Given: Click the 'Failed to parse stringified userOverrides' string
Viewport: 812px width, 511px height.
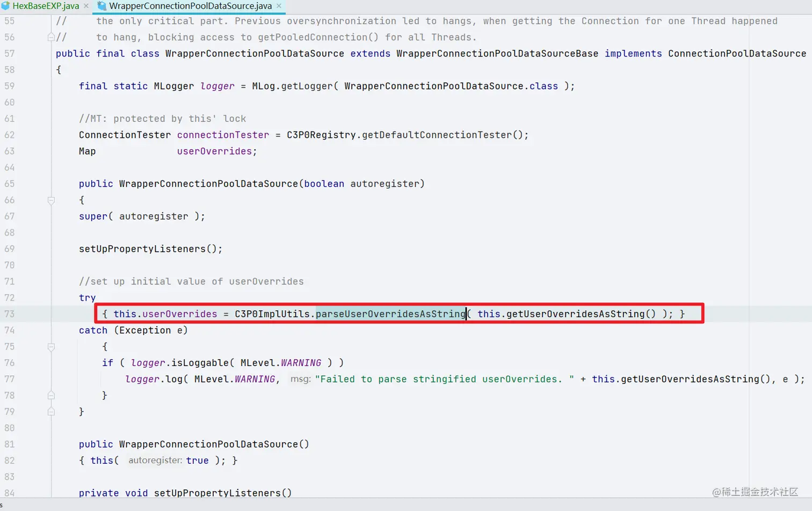Looking at the screenshot, I should [444, 379].
